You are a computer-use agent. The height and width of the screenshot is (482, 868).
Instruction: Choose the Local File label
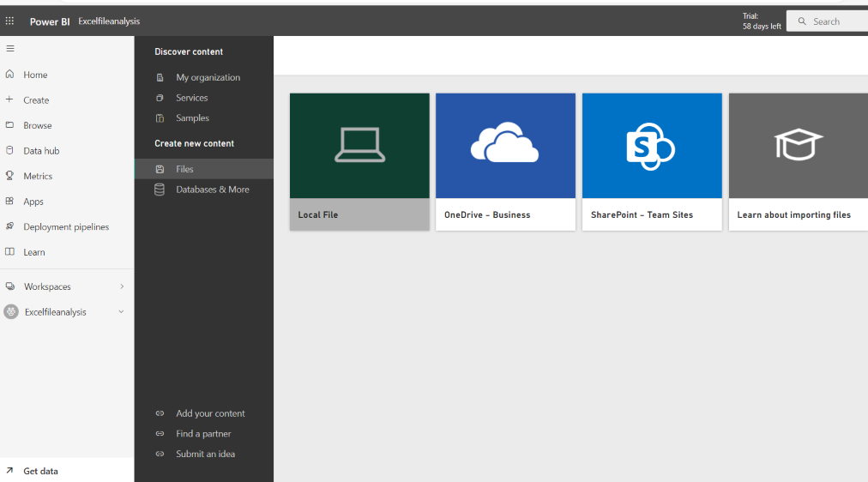click(x=317, y=214)
